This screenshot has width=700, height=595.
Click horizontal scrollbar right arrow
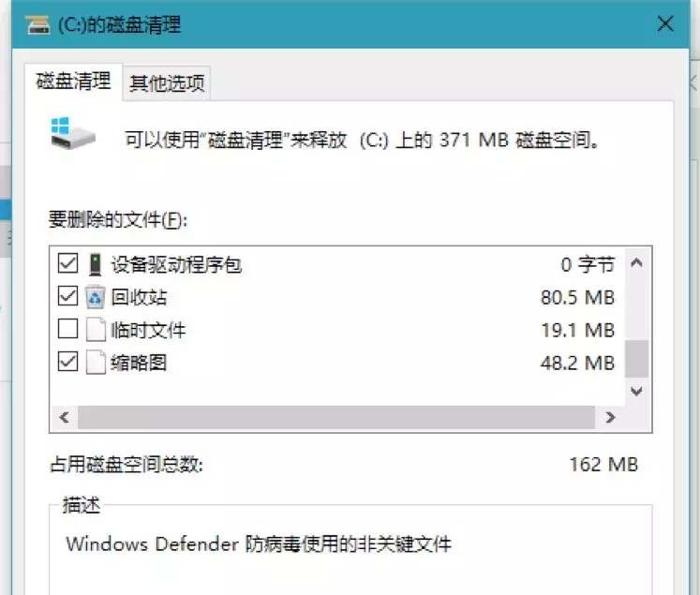(610, 417)
